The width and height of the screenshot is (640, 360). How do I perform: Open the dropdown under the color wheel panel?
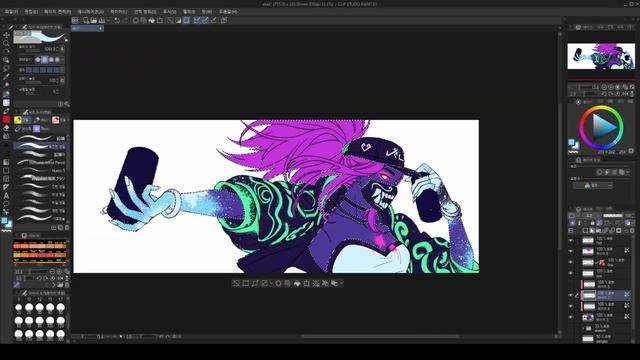pyautogui.click(x=594, y=185)
